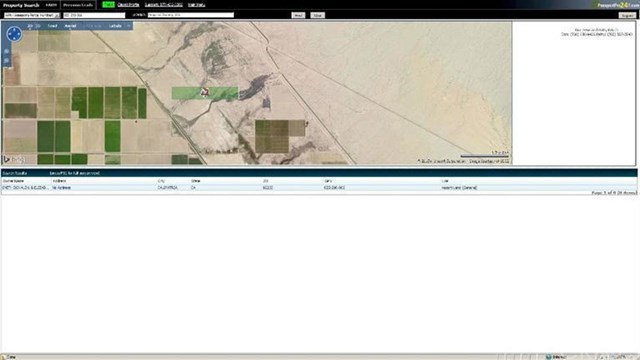The height and width of the screenshot is (360, 640).
Task: Click the Owner Name column header
Action: (13, 181)
